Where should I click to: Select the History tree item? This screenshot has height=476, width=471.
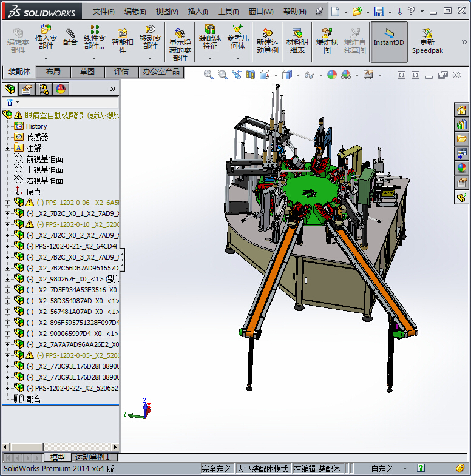click(36, 126)
